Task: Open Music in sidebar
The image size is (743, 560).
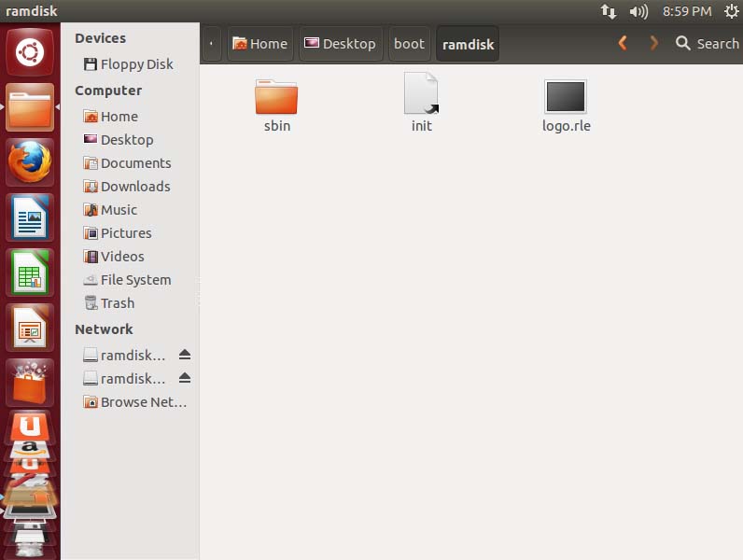Action: click(110, 210)
